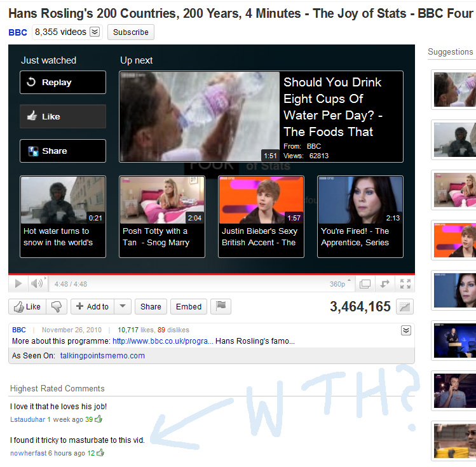
Task: Click the 10,717 likes text
Action: pyautogui.click(x=136, y=330)
